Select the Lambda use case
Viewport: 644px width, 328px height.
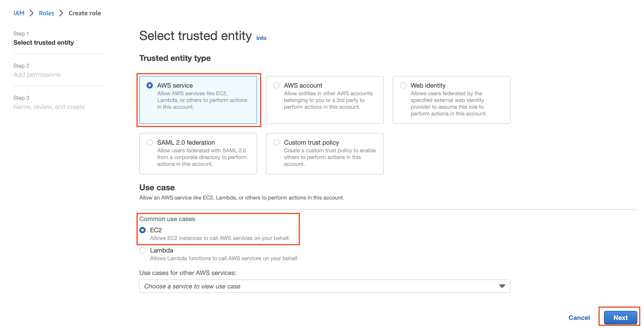[x=142, y=250]
